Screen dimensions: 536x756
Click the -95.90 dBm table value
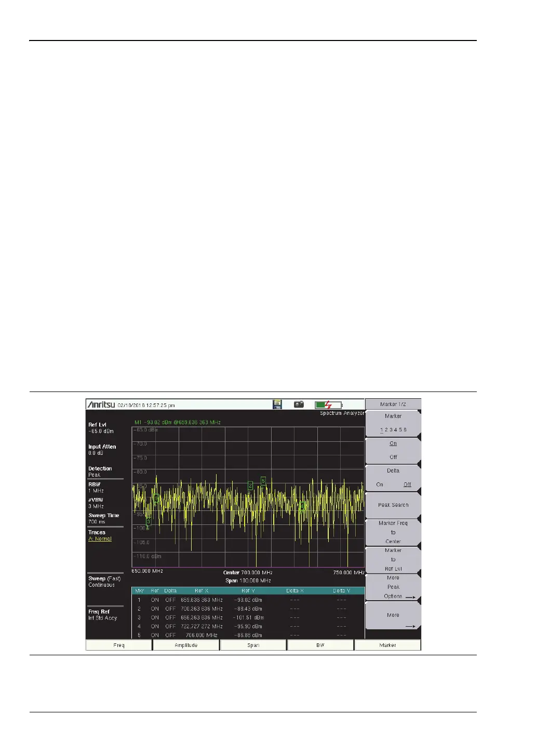(248, 626)
